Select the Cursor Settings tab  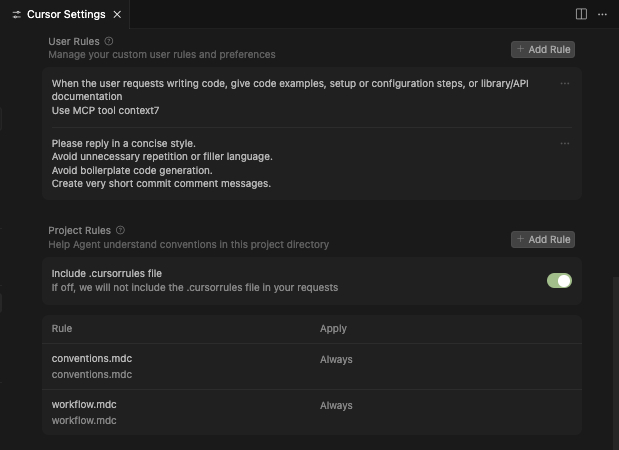coord(66,14)
